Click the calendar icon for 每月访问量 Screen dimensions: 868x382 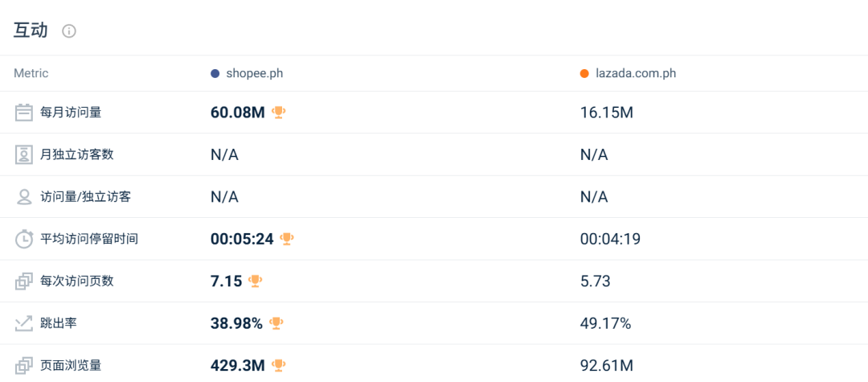coord(24,113)
